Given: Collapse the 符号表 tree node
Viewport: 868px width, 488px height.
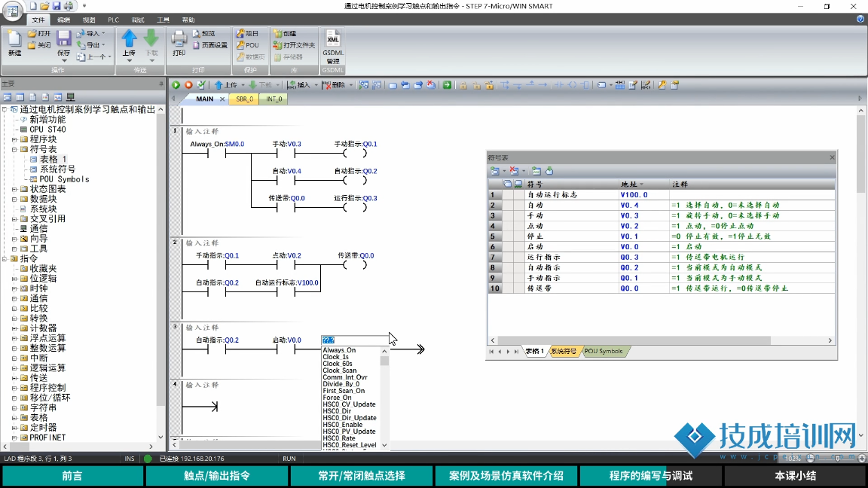Looking at the screenshot, I should 14,149.
